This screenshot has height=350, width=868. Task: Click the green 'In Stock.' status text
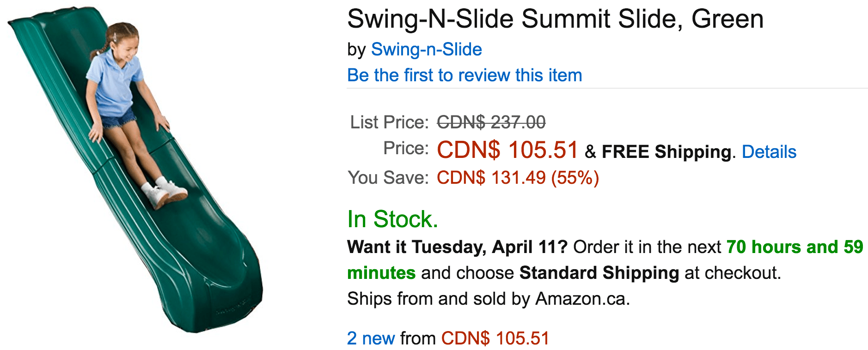(392, 219)
